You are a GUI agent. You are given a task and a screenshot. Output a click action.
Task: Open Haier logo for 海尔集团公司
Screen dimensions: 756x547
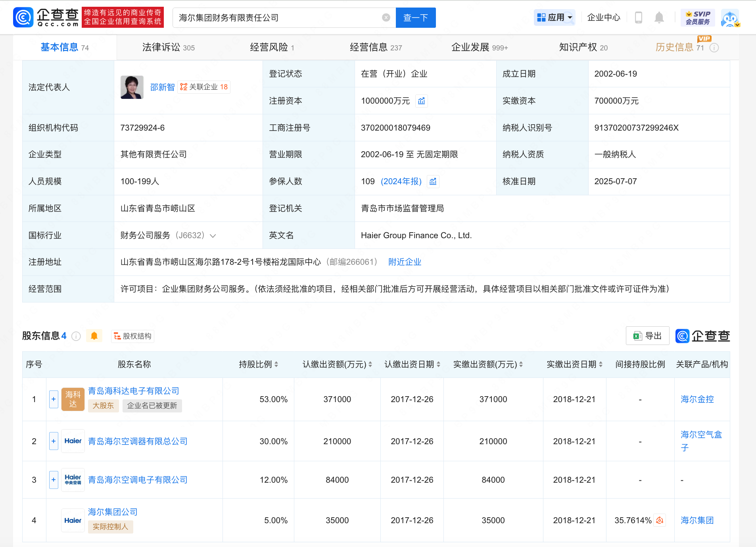pos(73,520)
